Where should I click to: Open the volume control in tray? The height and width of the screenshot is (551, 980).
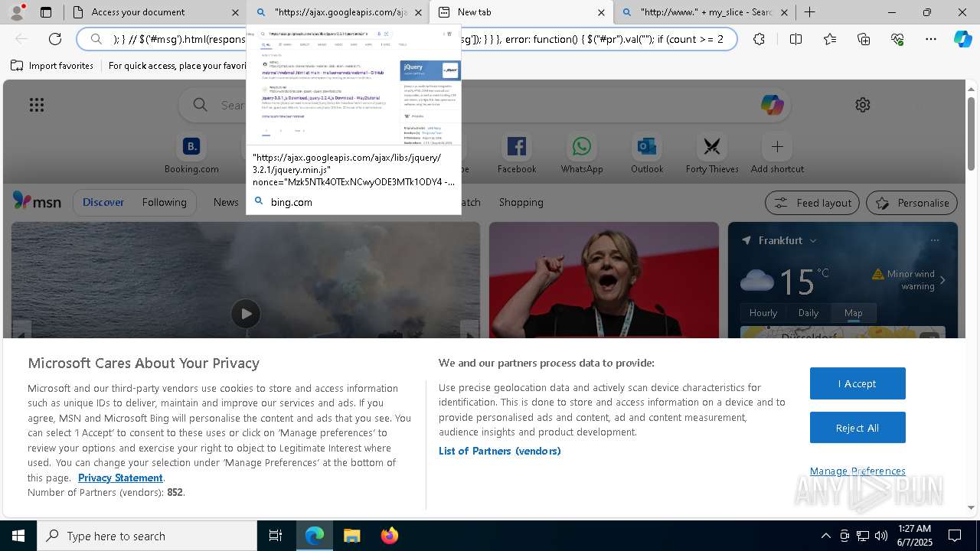[x=881, y=536]
